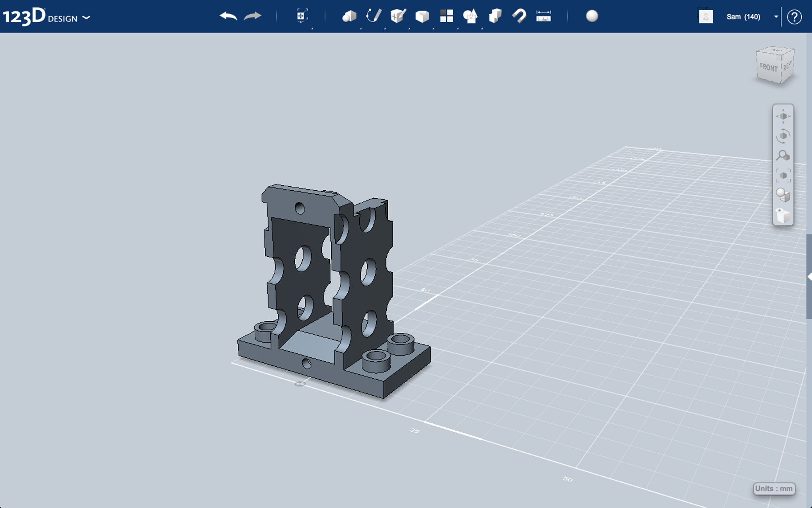This screenshot has width=812, height=508.
Task: Select the Pan navigation tool
Action: tap(783, 116)
